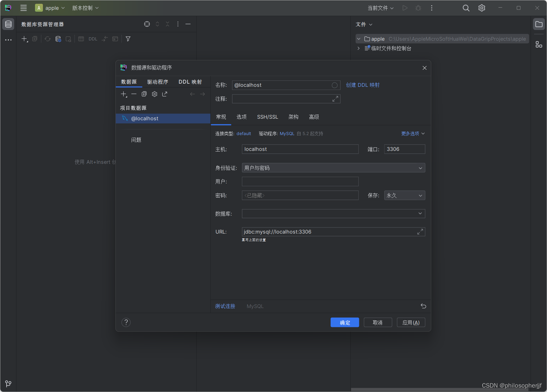Switch to the DDL Mappings tab

point(190,82)
